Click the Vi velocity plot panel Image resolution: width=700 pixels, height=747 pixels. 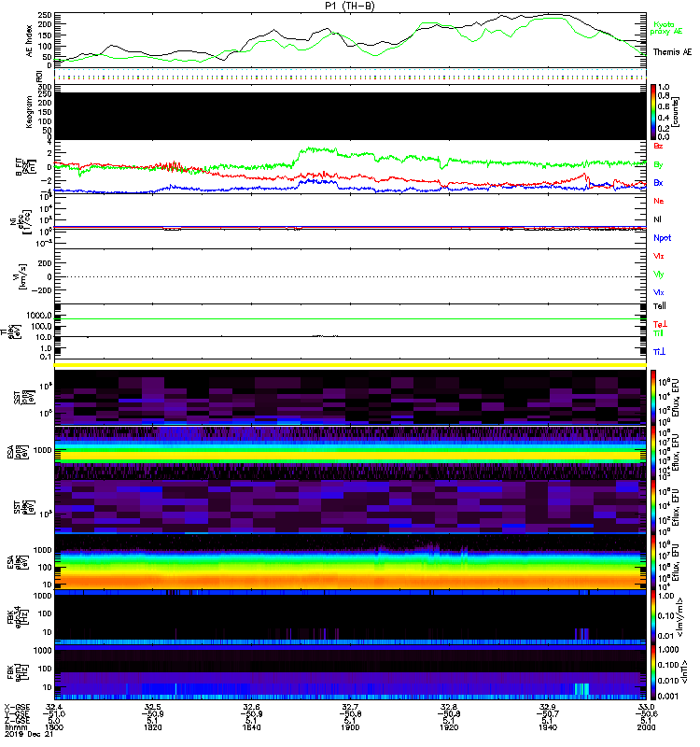coord(350,276)
